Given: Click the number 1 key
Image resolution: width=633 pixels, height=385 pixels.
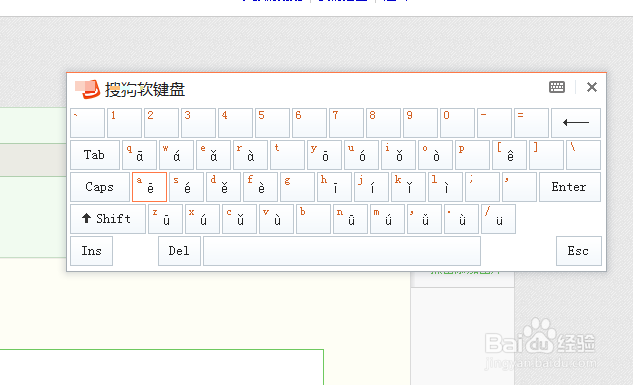Looking at the screenshot, I should coord(125,123).
